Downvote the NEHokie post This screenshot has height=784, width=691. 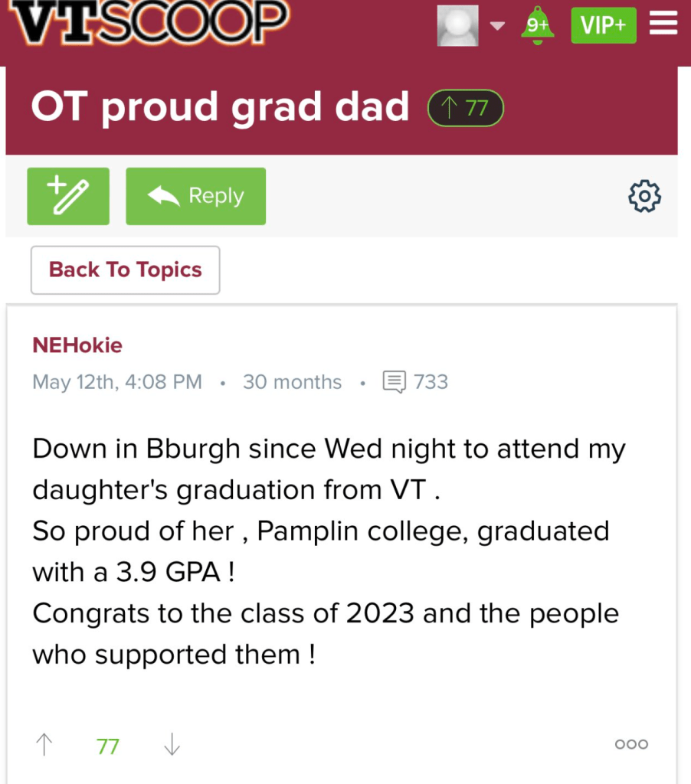[172, 744]
